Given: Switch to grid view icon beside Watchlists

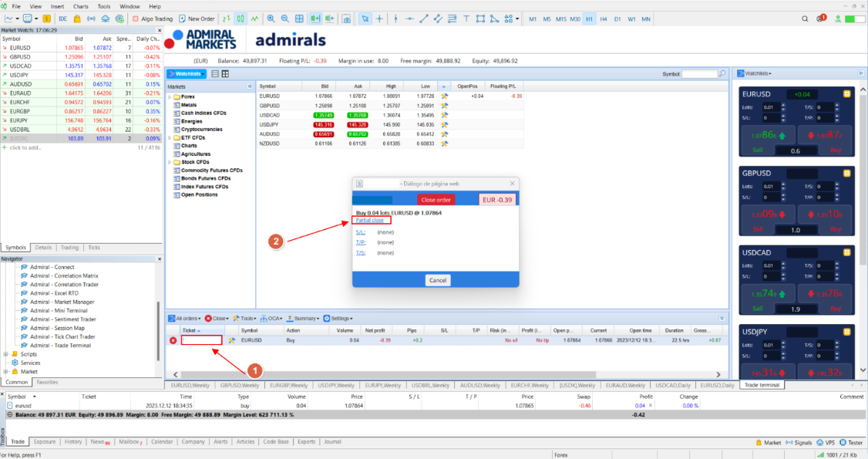Looking at the screenshot, I should pyautogui.click(x=225, y=73).
